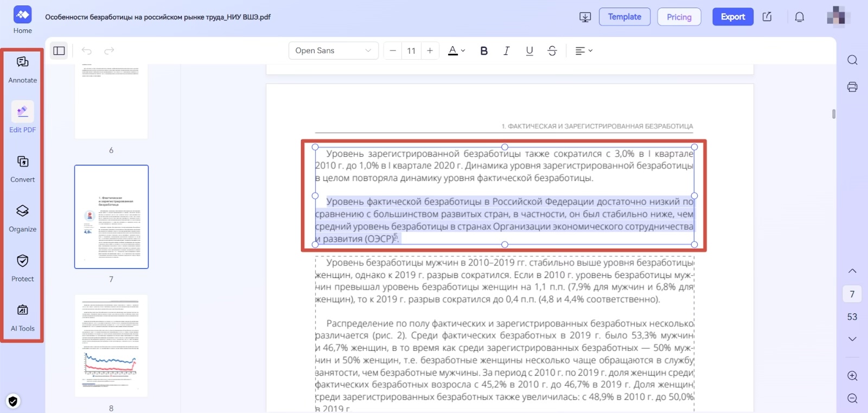This screenshot has height=413, width=868.
Task: Select the Convert tool
Action: click(x=22, y=169)
